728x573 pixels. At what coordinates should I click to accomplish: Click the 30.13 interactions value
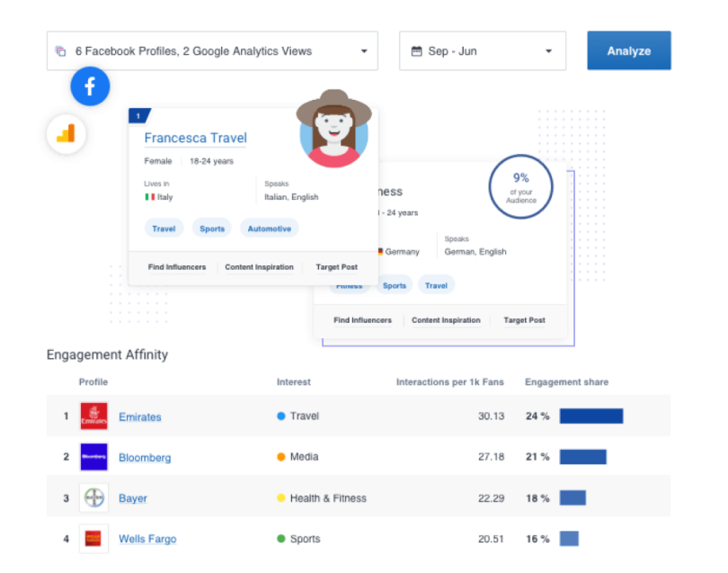492,416
